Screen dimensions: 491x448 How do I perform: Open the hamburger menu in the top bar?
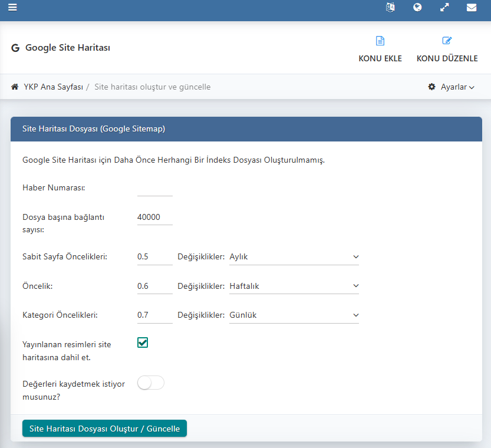tap(12, 8)
